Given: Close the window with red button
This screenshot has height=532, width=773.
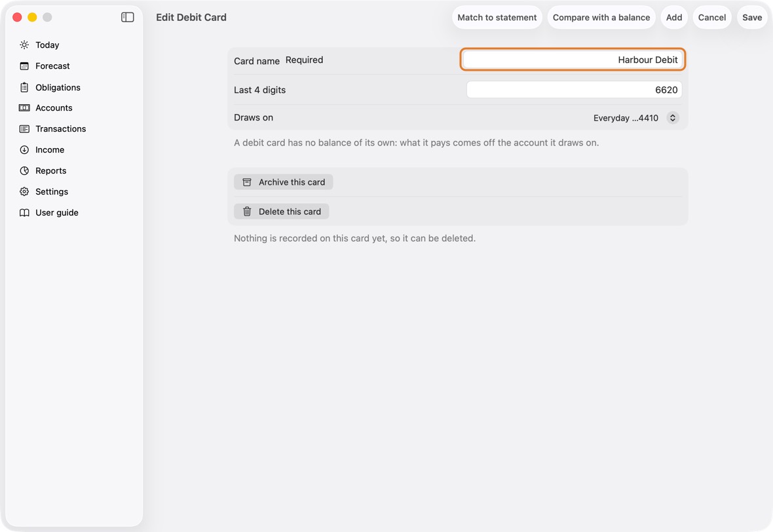Looking at the screenshot, I should 17,17.
